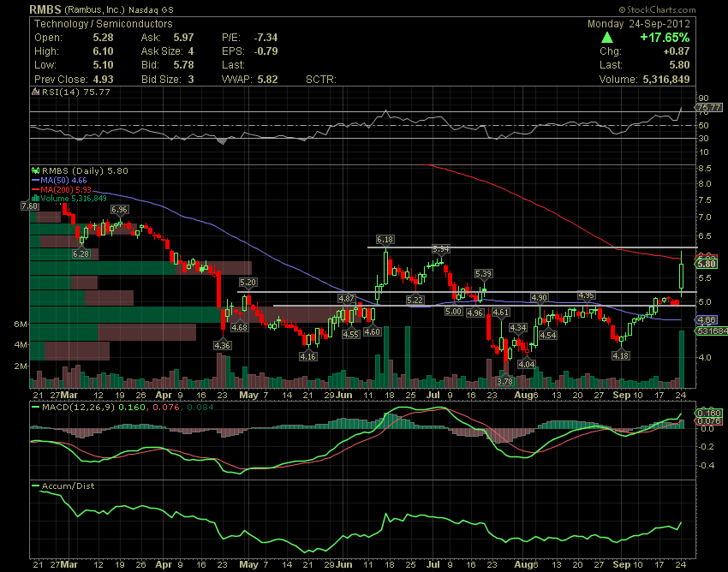728x572 pixels.
Task: Click the Nasdaq GS exchange label
Action: tap(152, 9)
